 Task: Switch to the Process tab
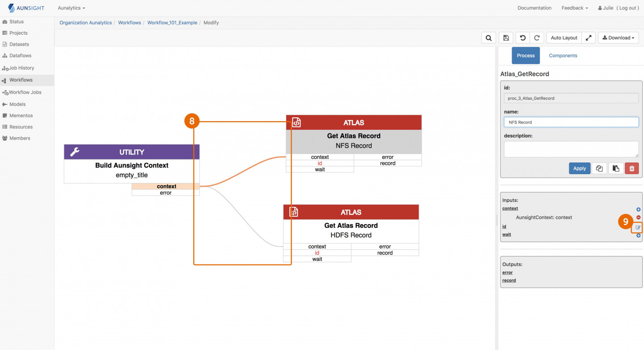[x=525, y=55]
